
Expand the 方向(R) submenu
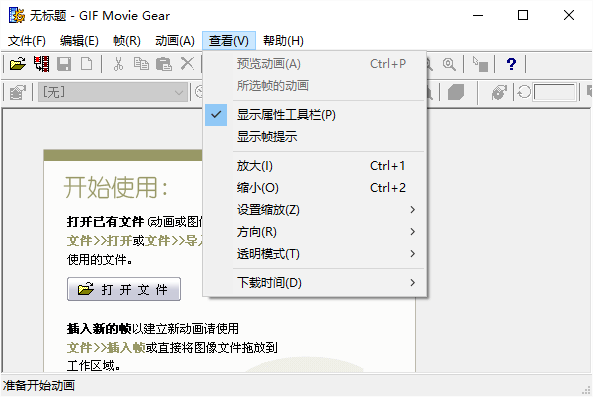click(315, 231)
